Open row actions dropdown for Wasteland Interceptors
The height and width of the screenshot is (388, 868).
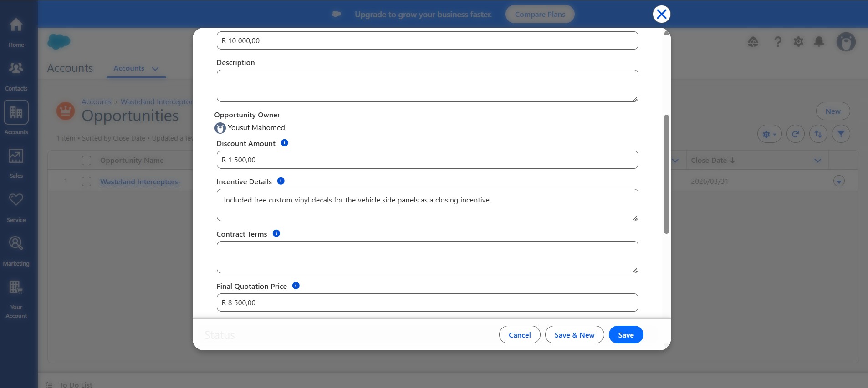(839, 181)
